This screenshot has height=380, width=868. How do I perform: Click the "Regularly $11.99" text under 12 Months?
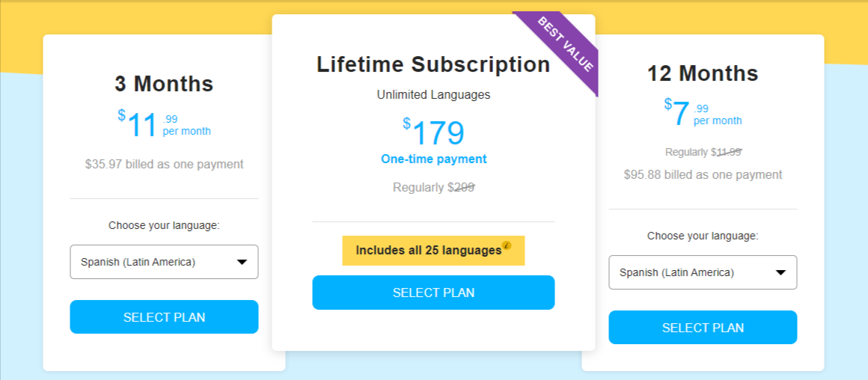point(703,152)
